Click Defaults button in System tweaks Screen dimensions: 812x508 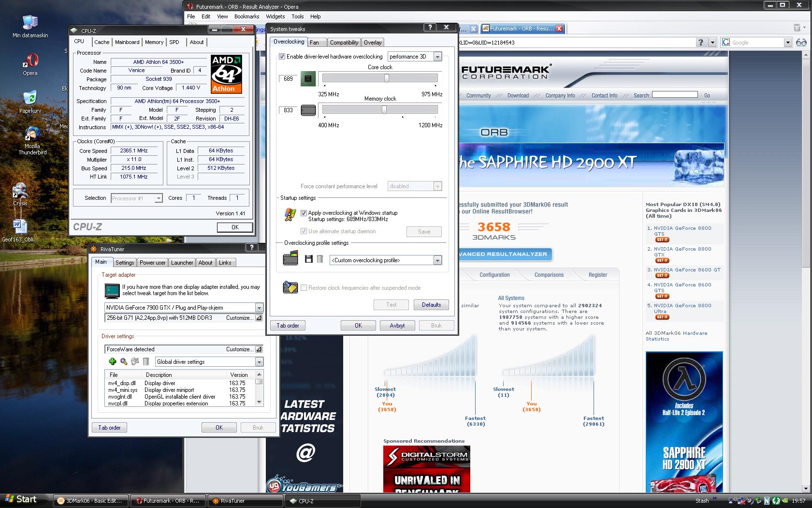tap(431, 305)
